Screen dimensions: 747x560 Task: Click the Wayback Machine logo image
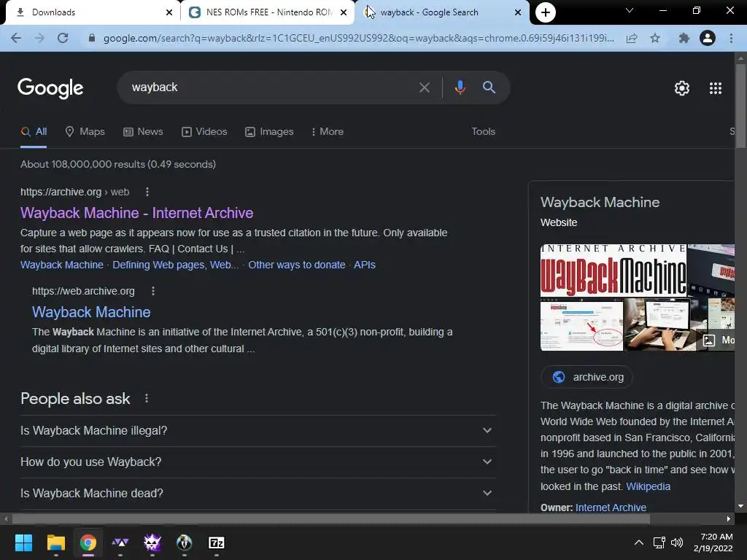coord(613,271)
